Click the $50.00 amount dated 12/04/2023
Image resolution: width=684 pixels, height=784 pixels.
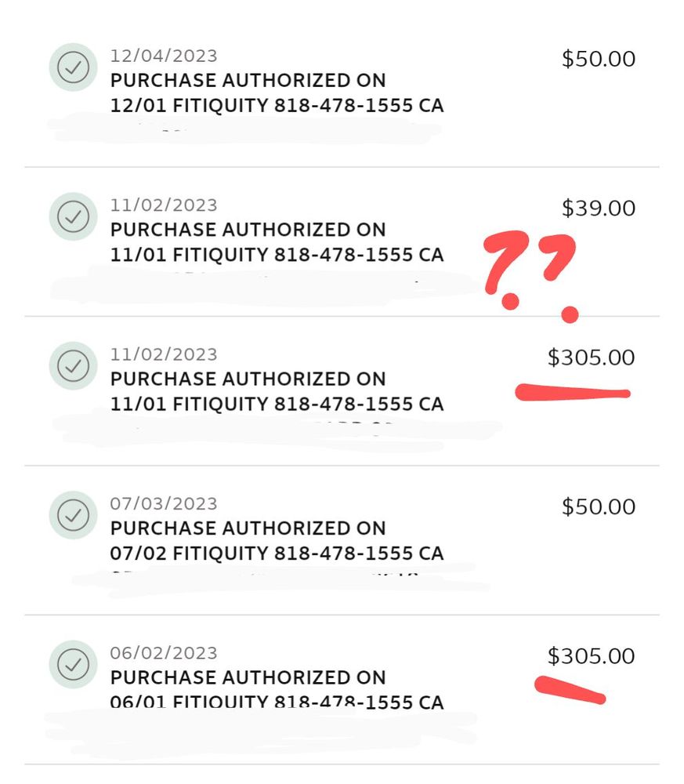[599, 60]
